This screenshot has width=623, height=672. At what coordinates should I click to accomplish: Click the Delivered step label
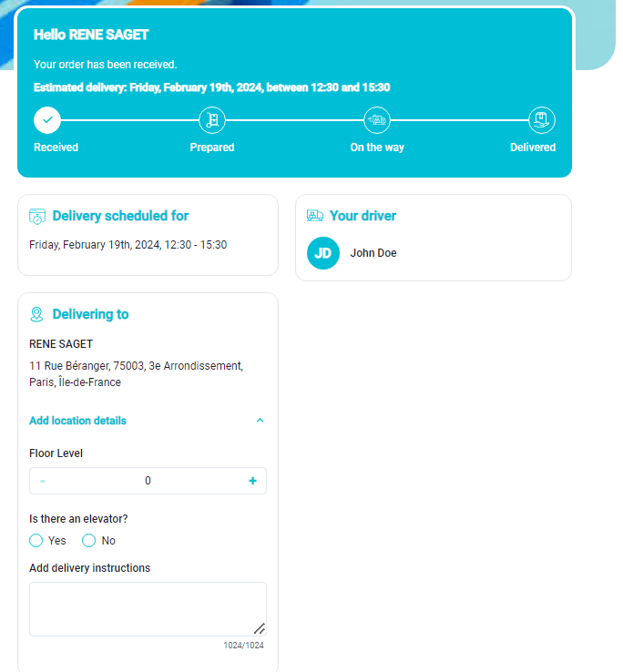click(x=533, y=147)
